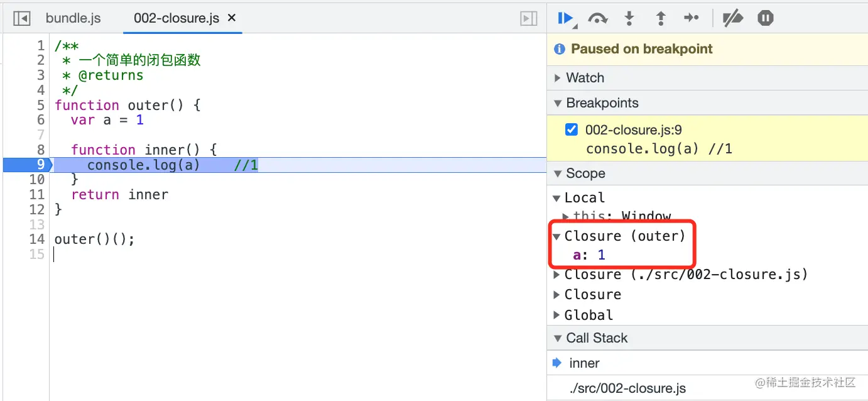The image size is (868, 401).
Task: Click line number 6 in gutter
Action: (x=41, y=119)
